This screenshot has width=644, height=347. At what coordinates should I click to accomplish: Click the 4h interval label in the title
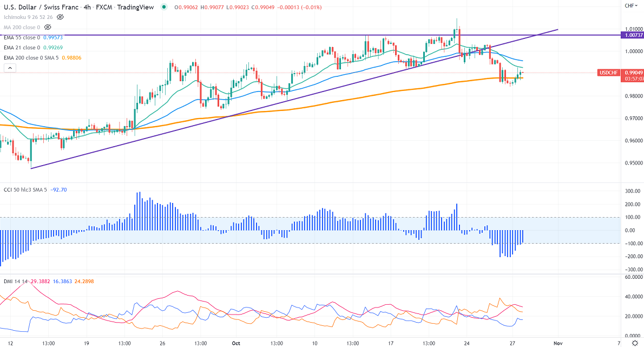(x=87, y=7)
